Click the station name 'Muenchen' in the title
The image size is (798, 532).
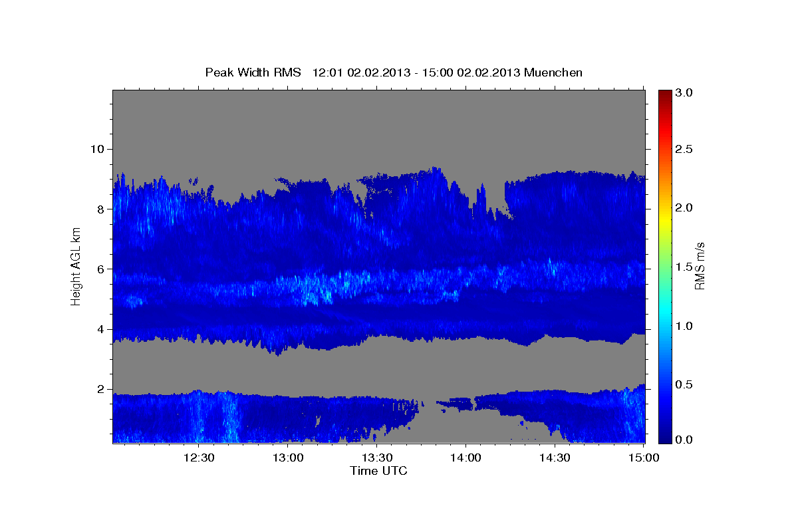(x=553, y=72)
